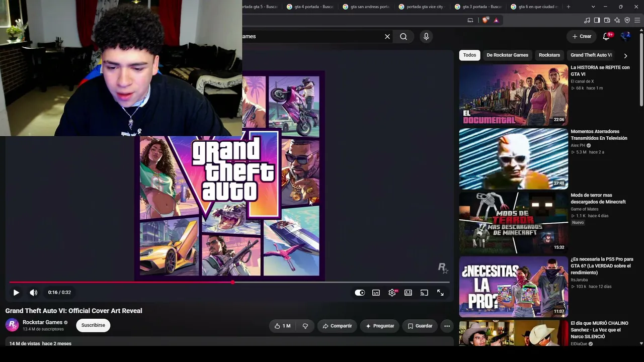Switch to the 'gta 6 en que ciudad' tab

pos(534,7)
